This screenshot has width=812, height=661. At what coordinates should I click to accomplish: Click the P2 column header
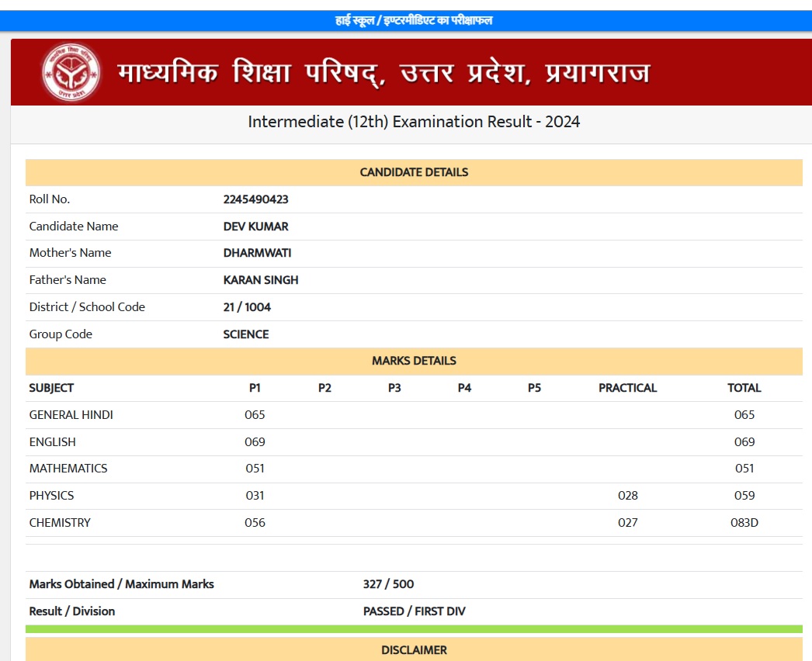coord(324,388)
